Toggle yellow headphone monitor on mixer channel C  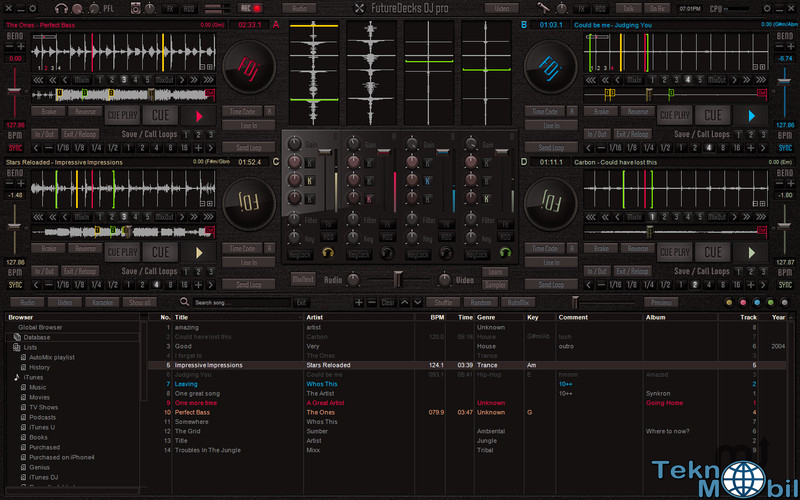(x=328, y=253)
